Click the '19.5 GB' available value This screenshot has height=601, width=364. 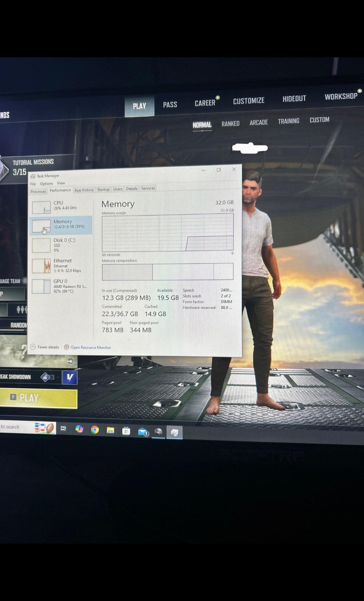coord(168,298)
